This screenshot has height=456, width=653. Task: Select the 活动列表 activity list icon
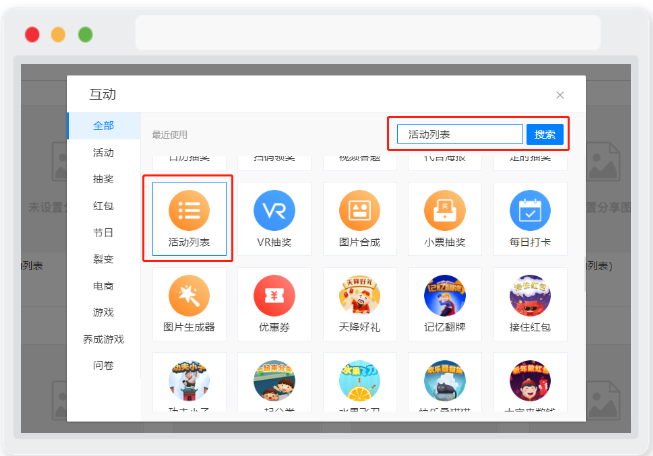(189, 210)
